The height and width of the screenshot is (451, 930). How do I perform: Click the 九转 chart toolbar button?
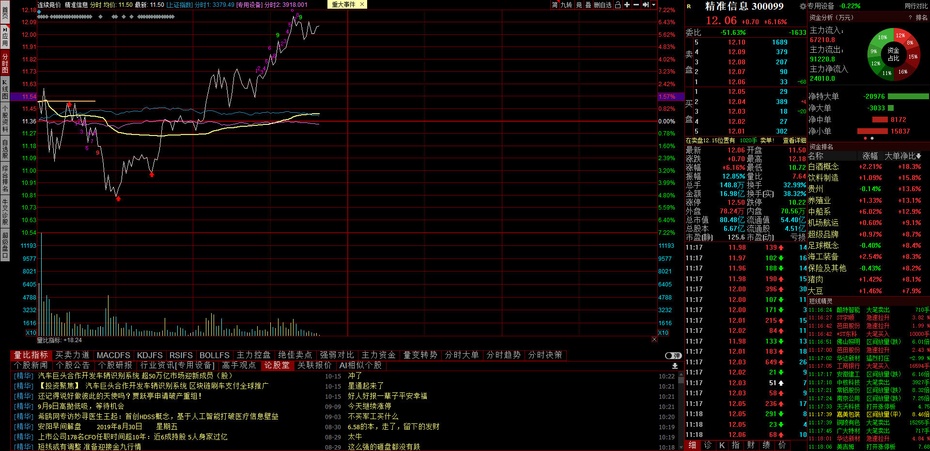tap(566, 4)
